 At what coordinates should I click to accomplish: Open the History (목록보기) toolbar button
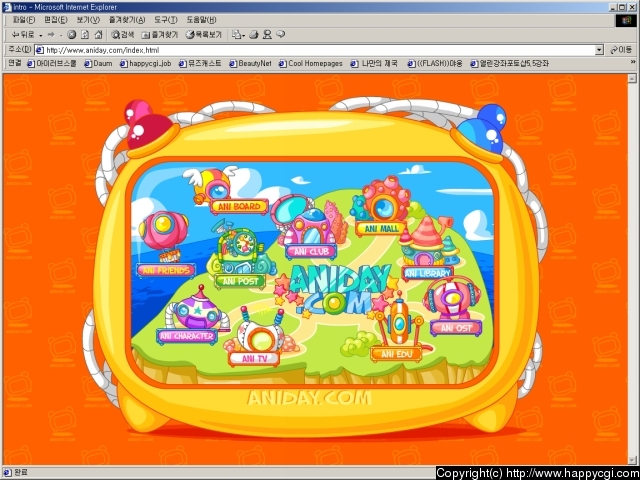(203, 35)
